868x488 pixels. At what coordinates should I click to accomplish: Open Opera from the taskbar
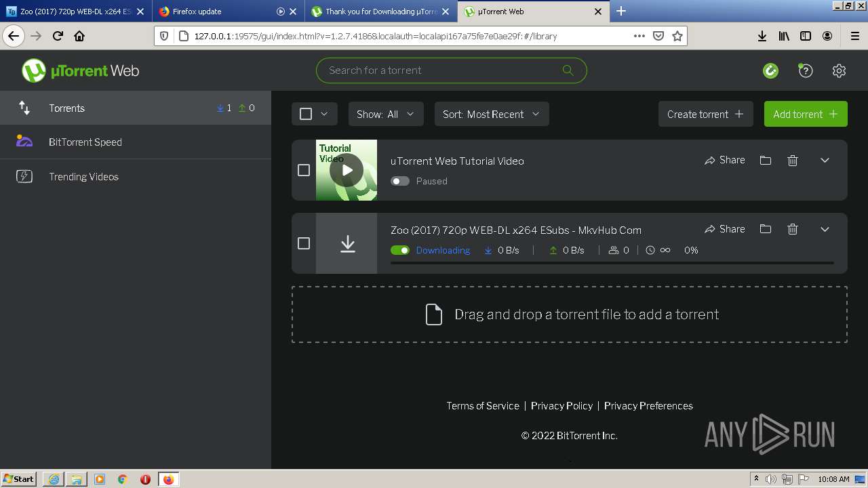(145, 479)
